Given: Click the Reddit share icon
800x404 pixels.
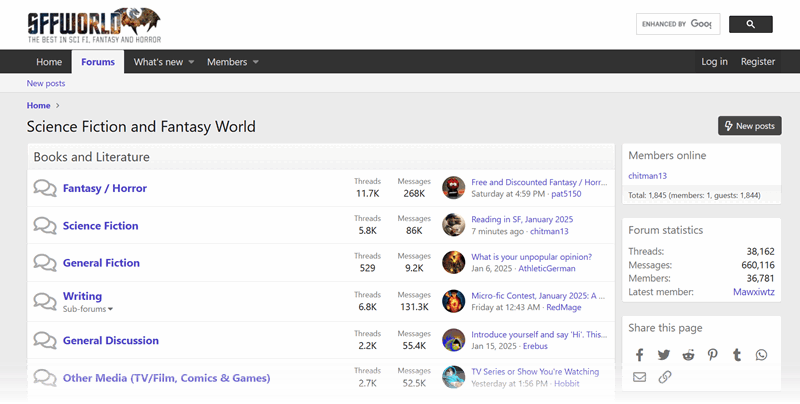Looking at the screenshot, I should tap(688, 355).
